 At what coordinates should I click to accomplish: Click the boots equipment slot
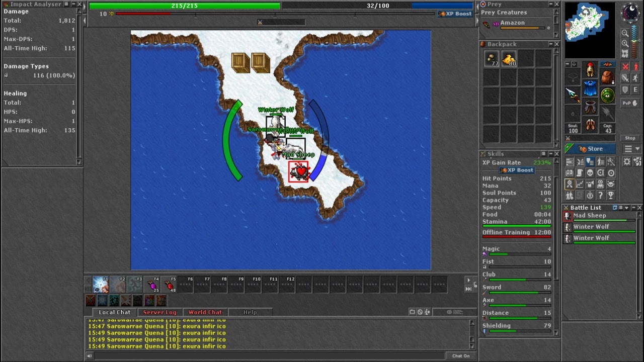[590, 125]
